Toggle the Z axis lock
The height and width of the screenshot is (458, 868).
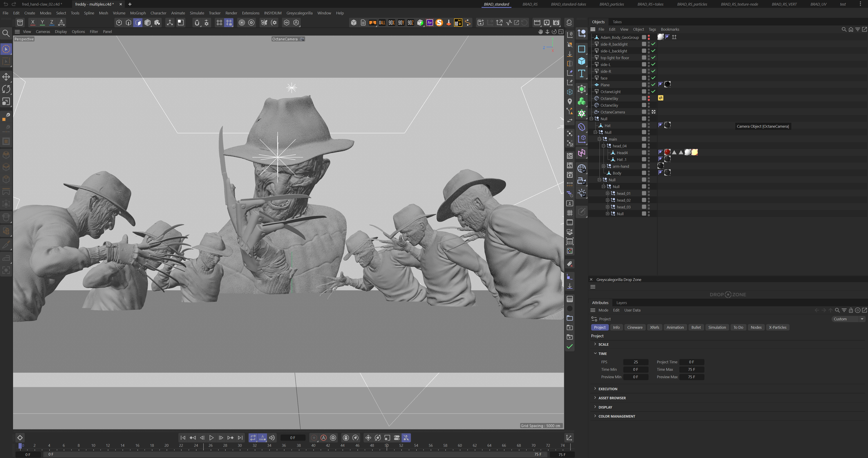[52, 23]
